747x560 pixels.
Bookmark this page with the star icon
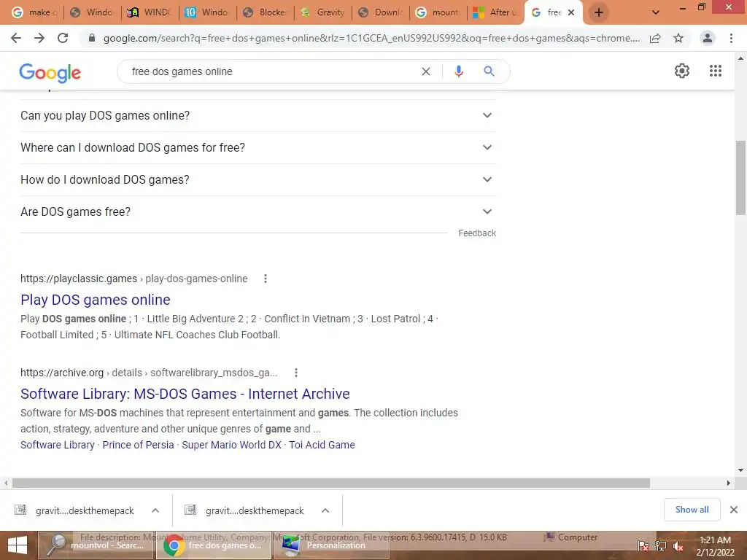(x=678, y=38)
